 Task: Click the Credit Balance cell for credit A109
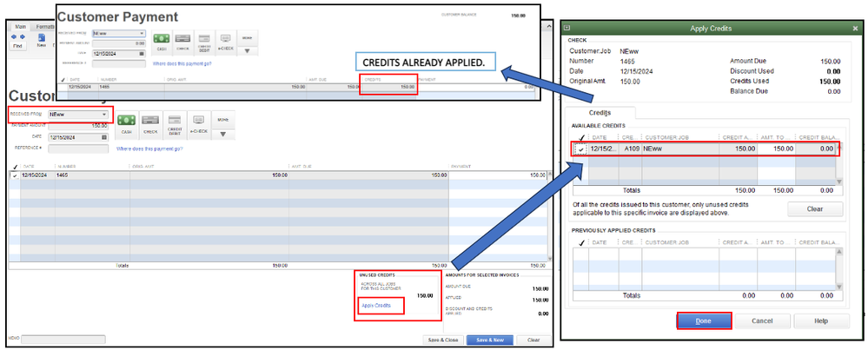(815, 149)
